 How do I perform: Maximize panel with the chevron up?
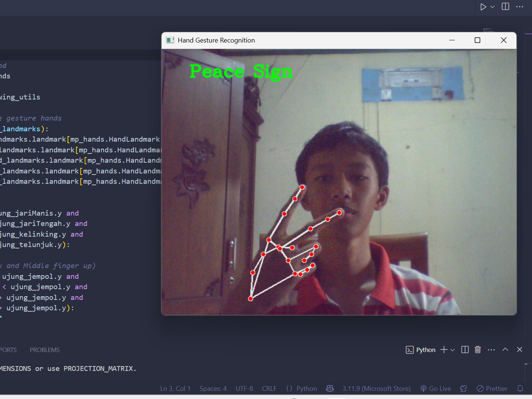pyautogui.click(x=505, y=349)
